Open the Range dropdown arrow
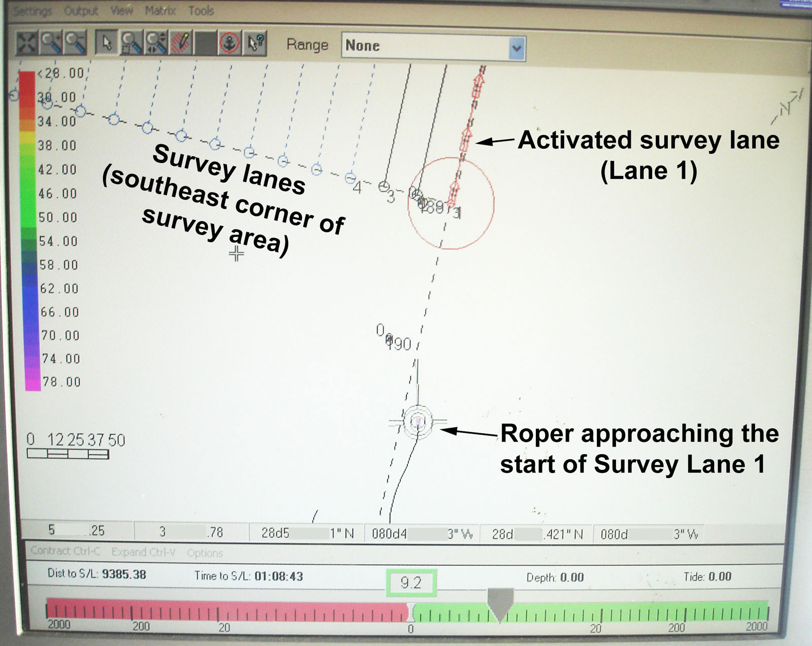Screen dimensions: 812x646 point(517,48)
